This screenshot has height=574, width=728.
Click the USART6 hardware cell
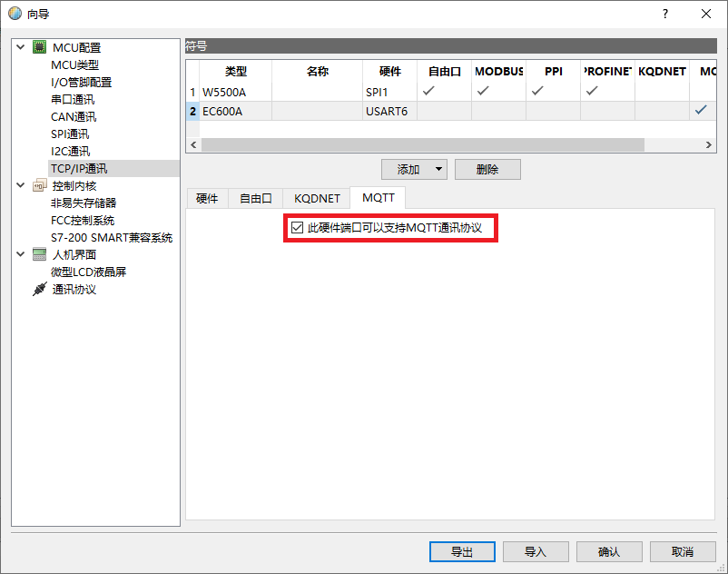[389, 111]
